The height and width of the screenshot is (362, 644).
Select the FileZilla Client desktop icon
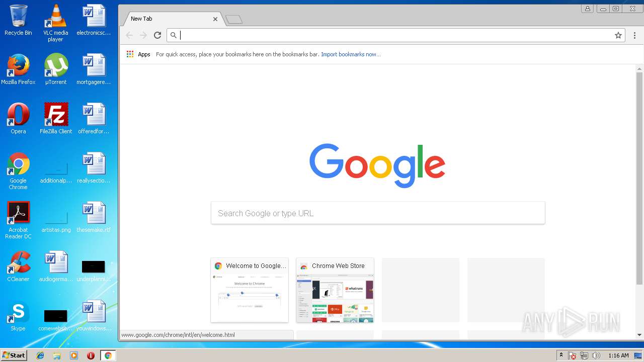coord(55,119)
